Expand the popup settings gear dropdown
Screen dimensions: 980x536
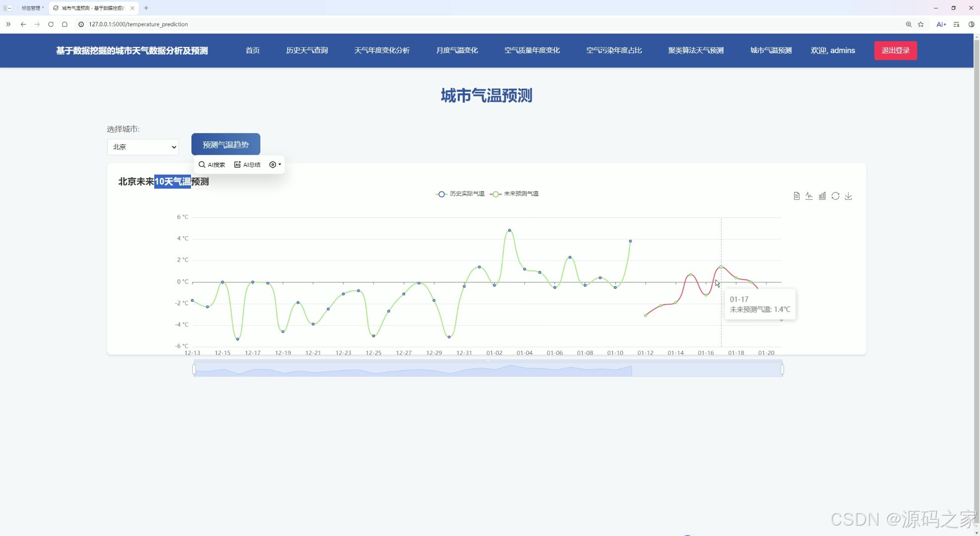[x=275, y=165]
